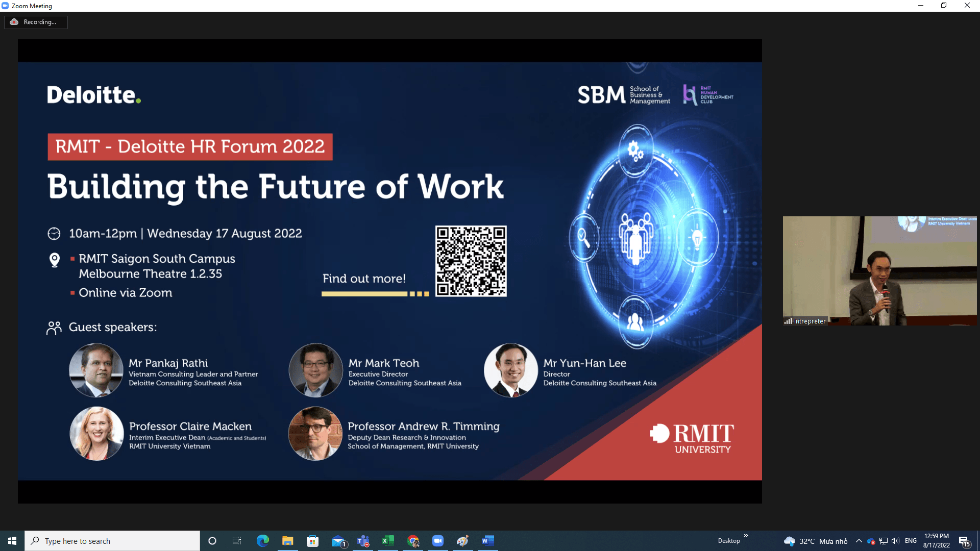This screenshot has width=980, height=551.
Task: Select the Intrepreter video thumbnail
Action: tap(879, 270)
